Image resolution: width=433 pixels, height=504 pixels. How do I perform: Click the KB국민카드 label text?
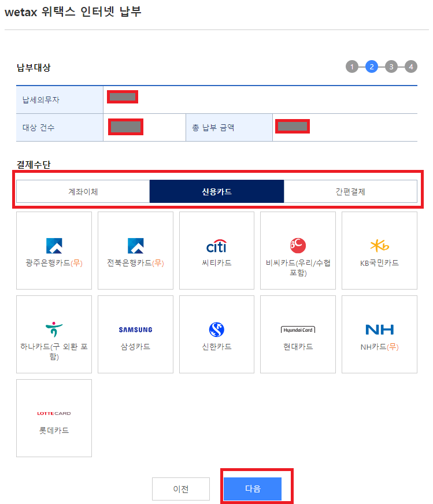pyautogui.click(x=379, y=263)
